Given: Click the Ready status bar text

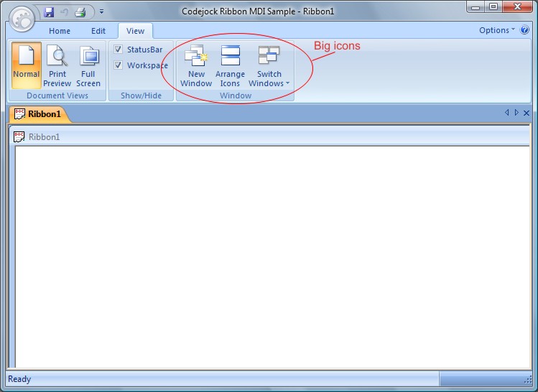Looking at the screenshot, I should pos(19,379).
